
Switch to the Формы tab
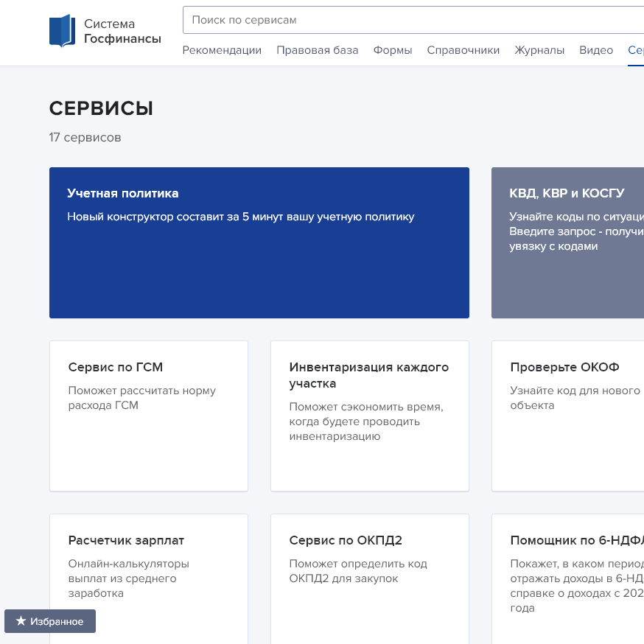coord(393,50)
